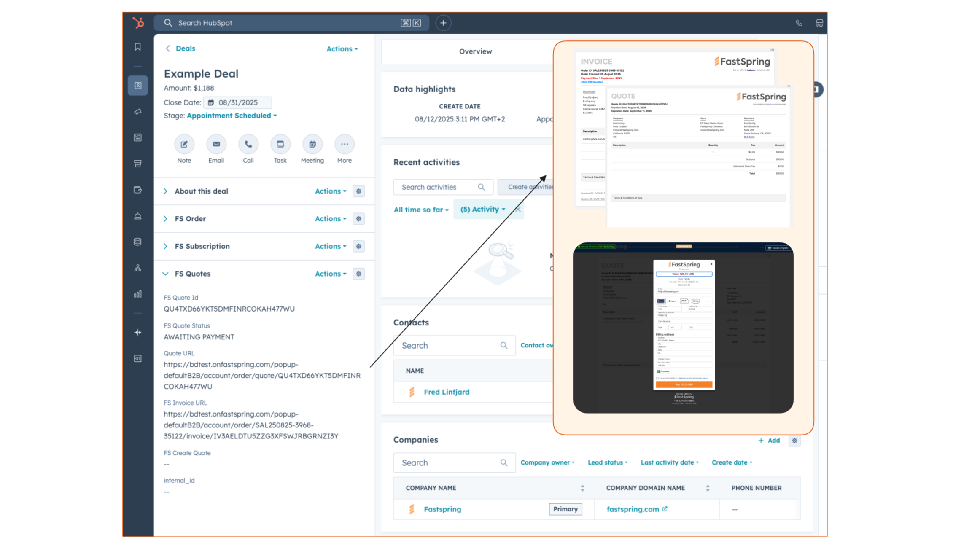Switch to the Overview tab
The width and height of the screenshot is (980, 551).
475,51
